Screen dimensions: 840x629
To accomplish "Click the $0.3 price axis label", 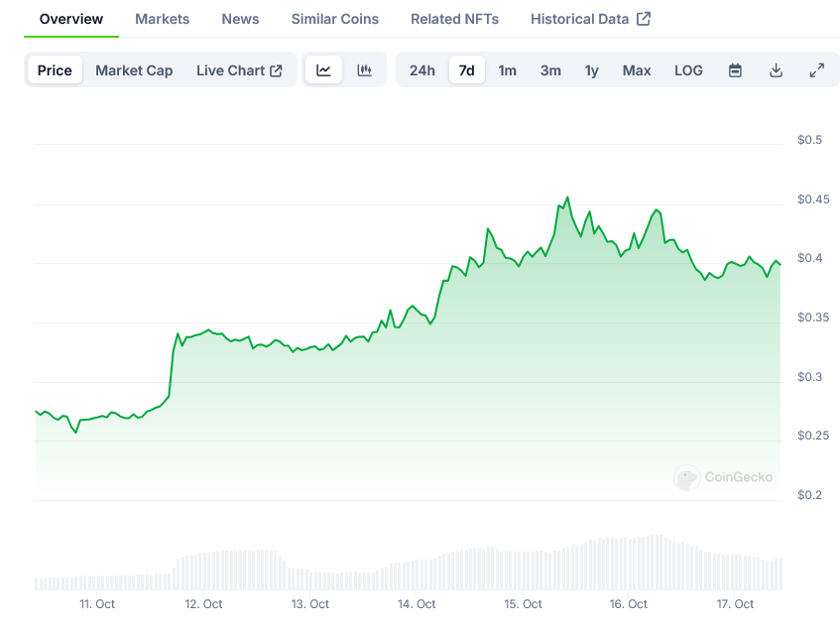I will click(809, 377).
